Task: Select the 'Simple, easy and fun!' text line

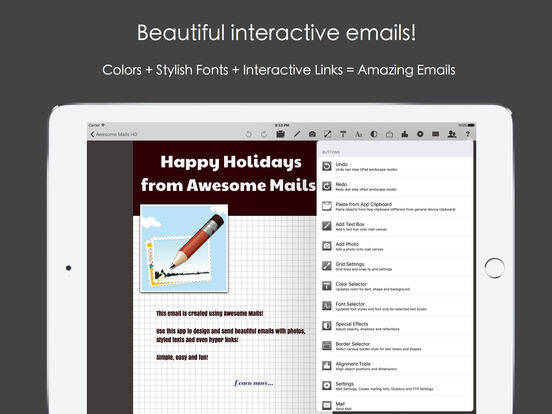Action: click(x=182, y=357)
